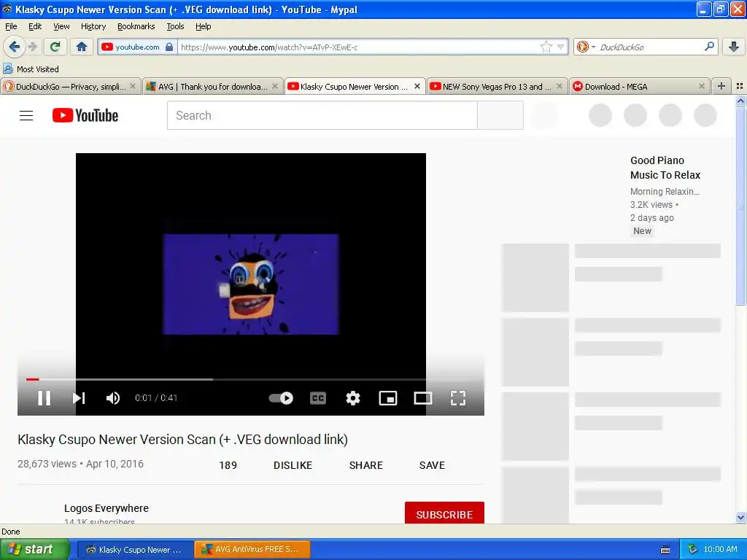Click the YouTube logo
Image resolution: width=747 pixels, height=560 pixels.
85,115
